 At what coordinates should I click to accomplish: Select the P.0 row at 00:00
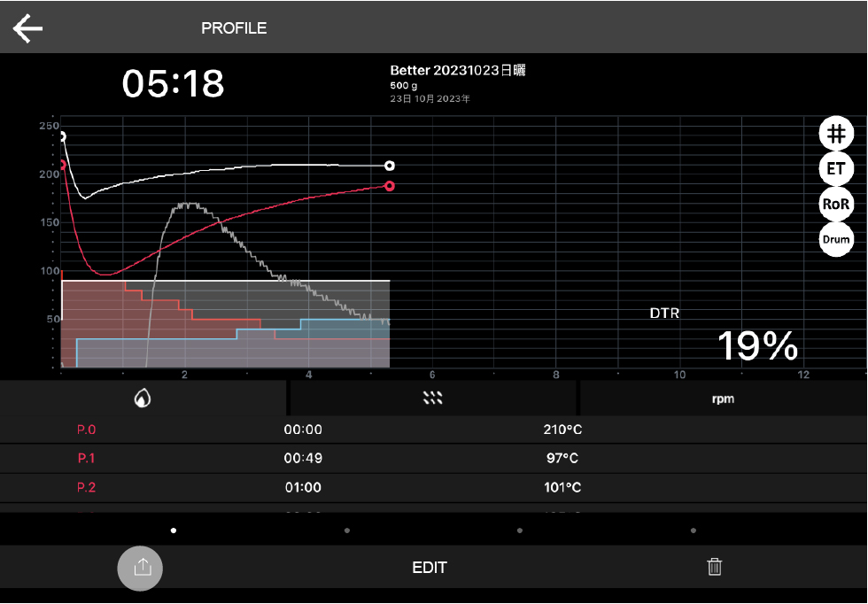[x=433, y=430]
